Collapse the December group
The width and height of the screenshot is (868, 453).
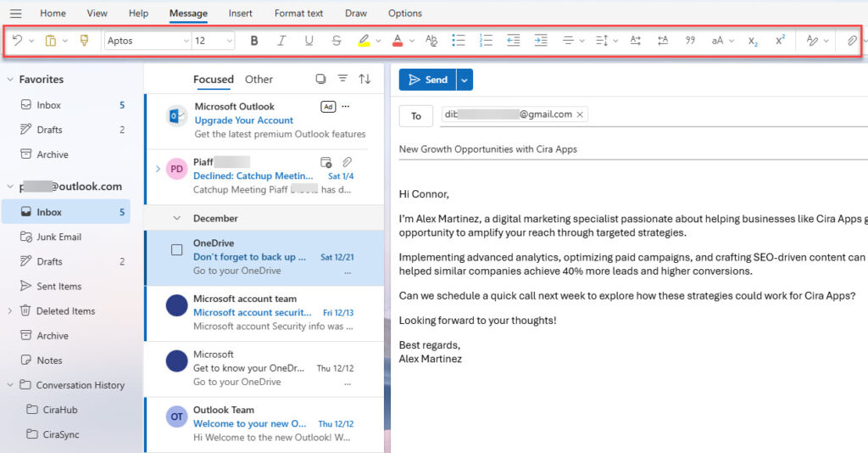[x=176, y=218]
